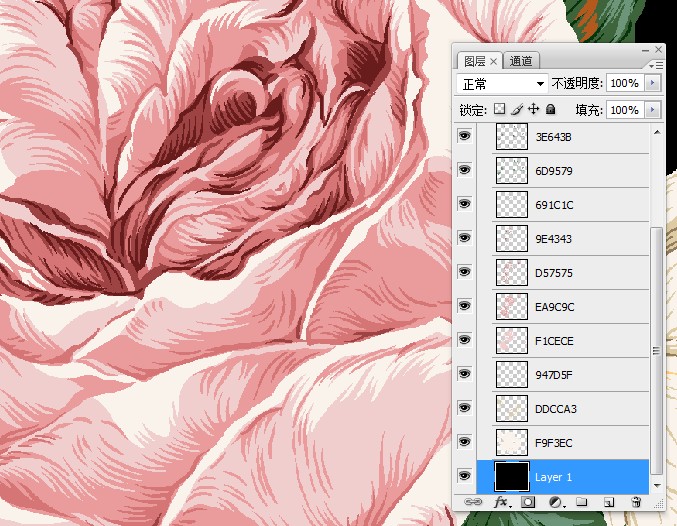
Task: Select the 3E643B layer thumbnail
Action: pos(512,136)
